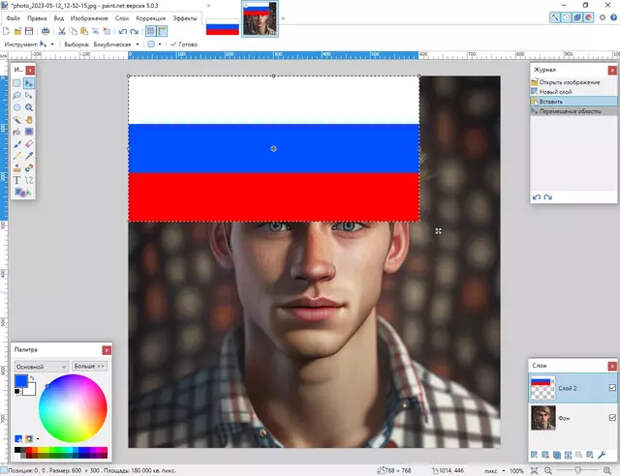Screen dimensions: 620x476
Task: Select the Move Selection tool
Action: coord(28,95)
